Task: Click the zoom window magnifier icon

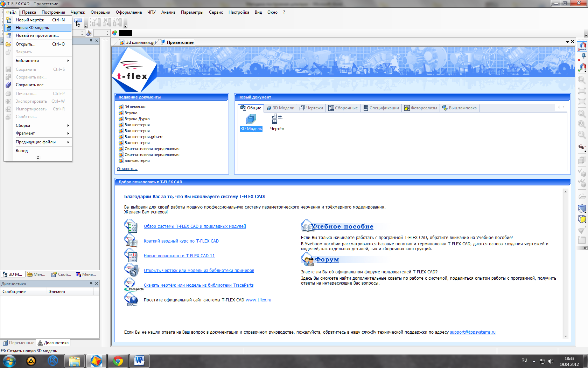Action: click(x=582, y=80)
